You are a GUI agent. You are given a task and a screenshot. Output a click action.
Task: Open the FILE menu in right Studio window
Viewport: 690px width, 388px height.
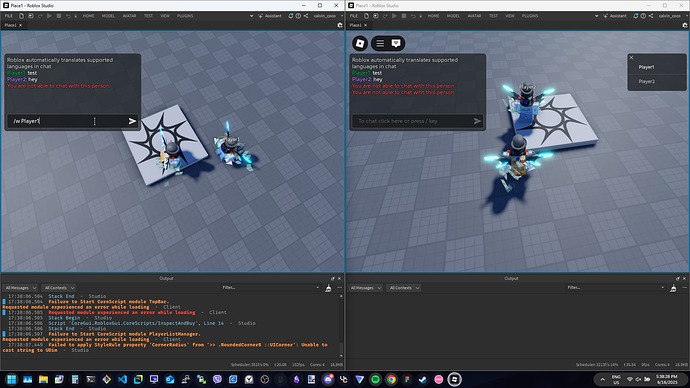click(x=354, y=16)
